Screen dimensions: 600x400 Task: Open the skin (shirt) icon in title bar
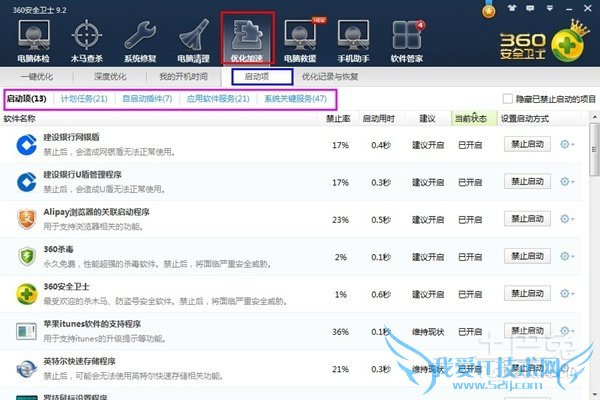tap(512, 8)
